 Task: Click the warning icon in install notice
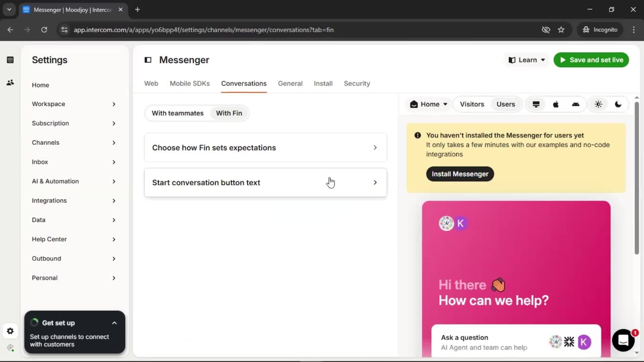coord(418,135)
